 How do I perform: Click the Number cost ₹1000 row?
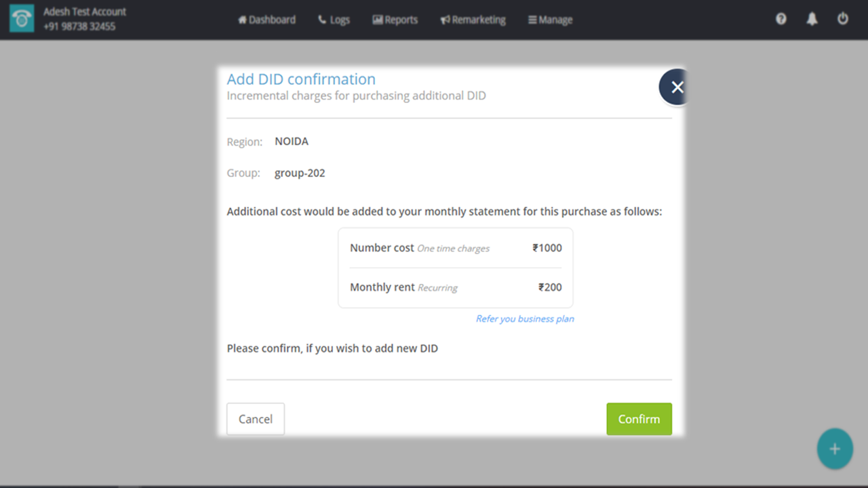[456, 248]
